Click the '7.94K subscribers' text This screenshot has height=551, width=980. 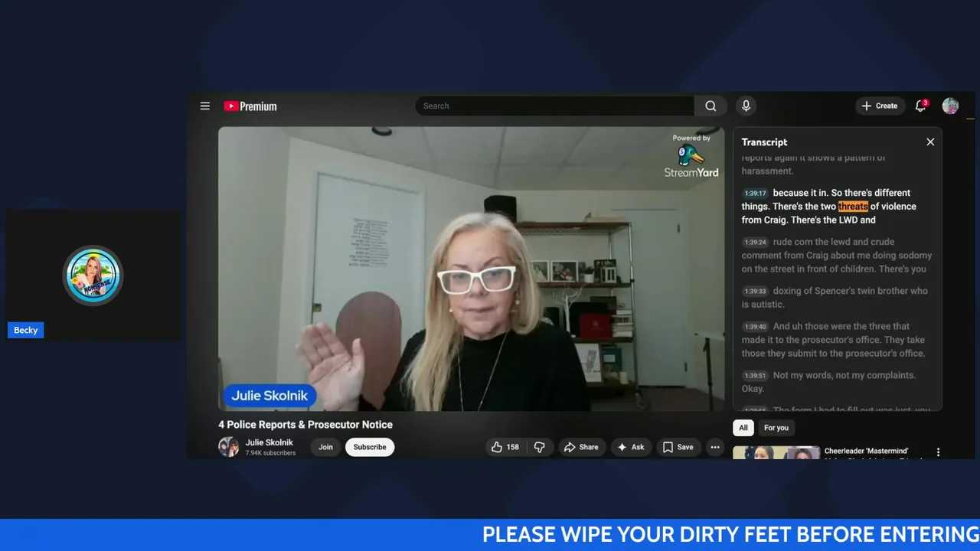click(270, 453)
